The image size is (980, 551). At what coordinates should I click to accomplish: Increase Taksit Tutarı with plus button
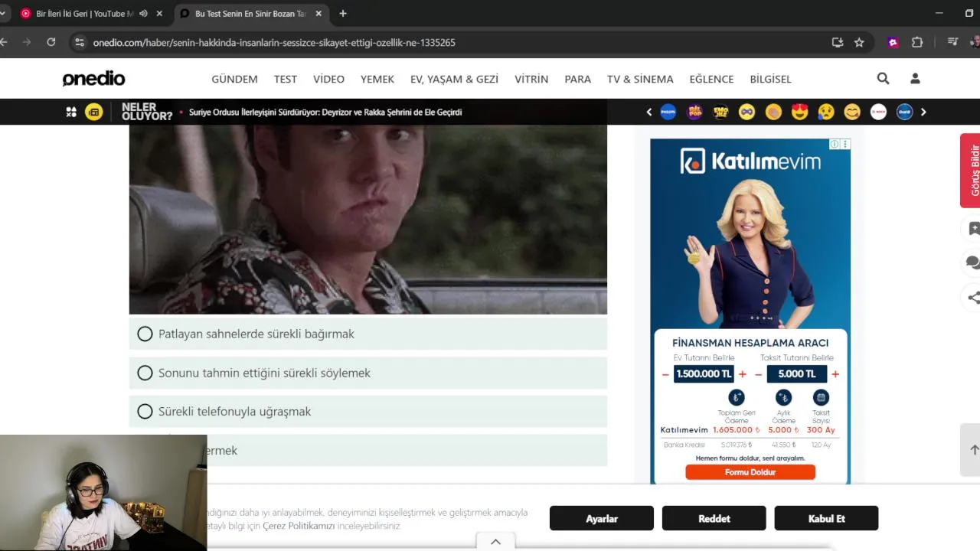[835, 374]
